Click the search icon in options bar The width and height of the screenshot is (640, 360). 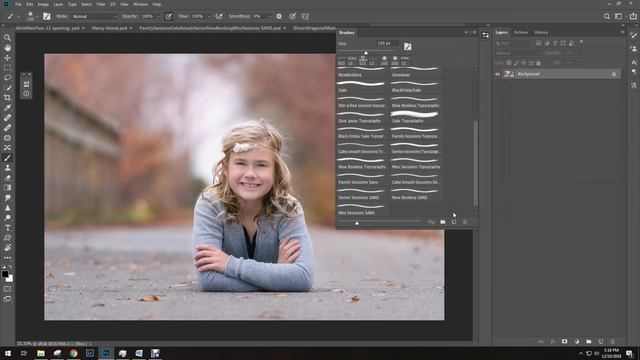click(607, 16)
